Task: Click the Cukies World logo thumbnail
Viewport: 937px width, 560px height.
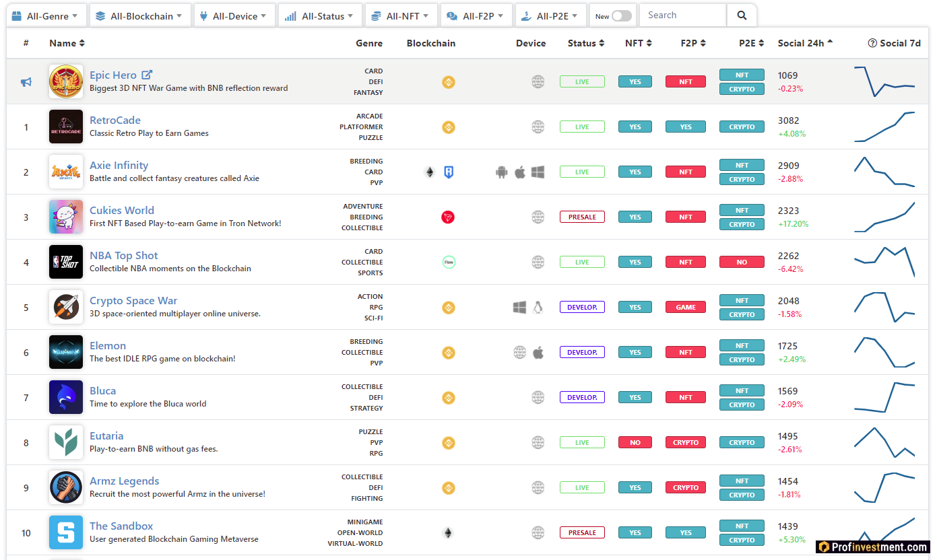Action: 66,217
